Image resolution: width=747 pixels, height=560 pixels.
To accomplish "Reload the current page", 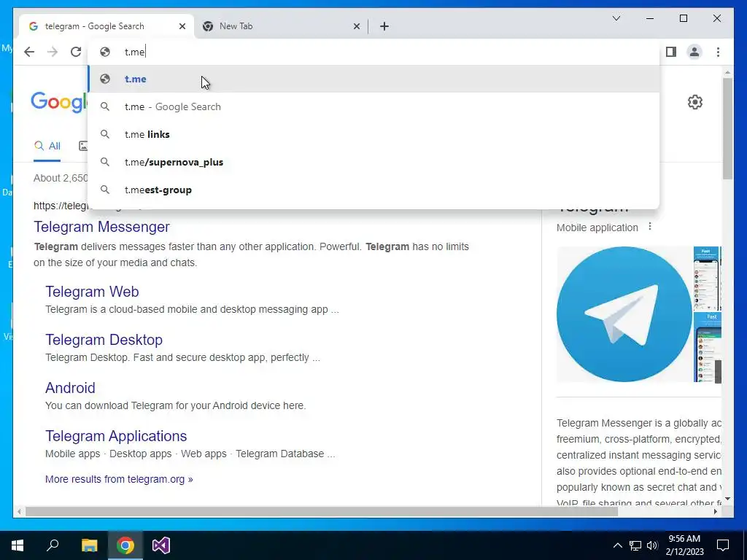I will (76, 52).
